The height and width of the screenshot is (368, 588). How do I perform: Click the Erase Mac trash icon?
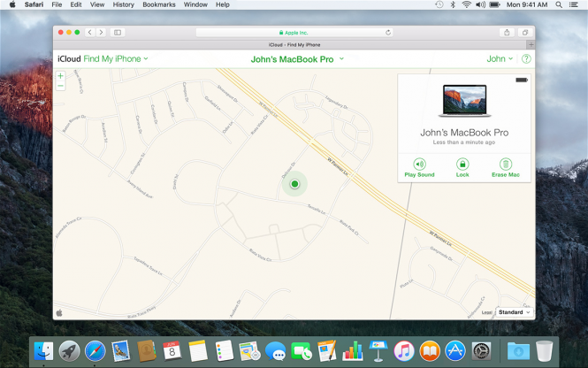point(506,165)
